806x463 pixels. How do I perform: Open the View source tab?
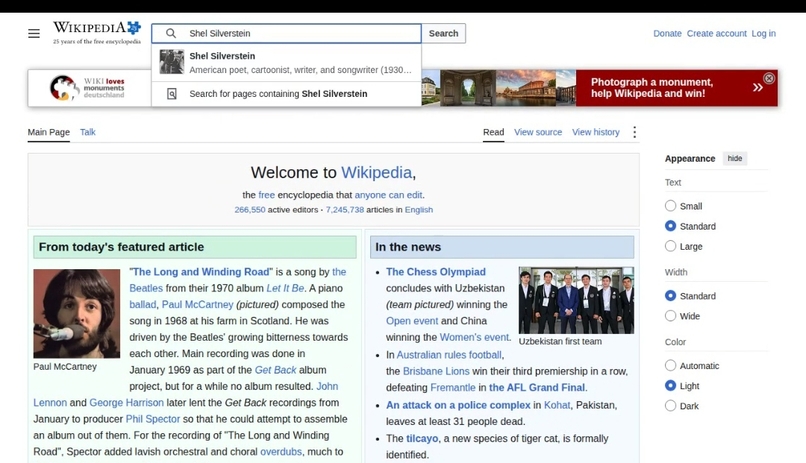pos(538,132)
